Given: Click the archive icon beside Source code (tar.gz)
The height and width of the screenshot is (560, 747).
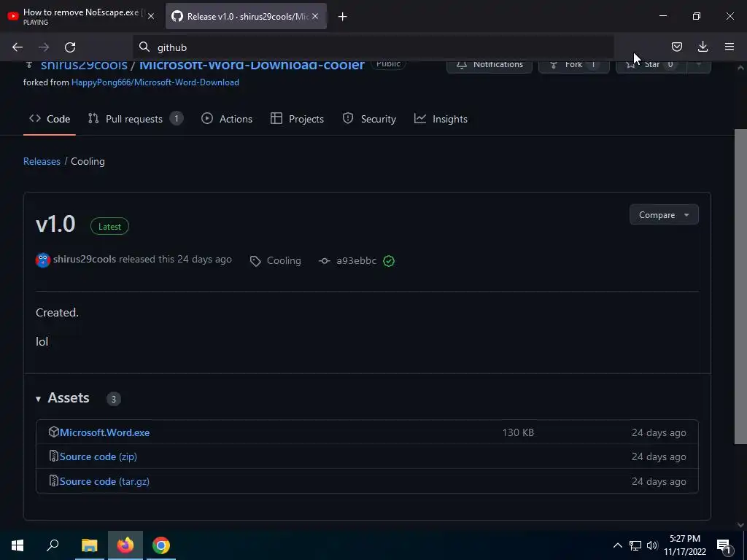Looking at the screenshot, I should pyautogui.click(x=54, y=481).
